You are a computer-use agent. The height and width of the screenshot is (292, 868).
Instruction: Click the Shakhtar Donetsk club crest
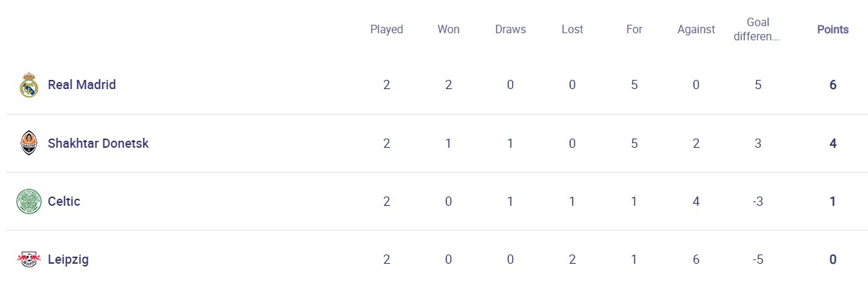[29, 144]
